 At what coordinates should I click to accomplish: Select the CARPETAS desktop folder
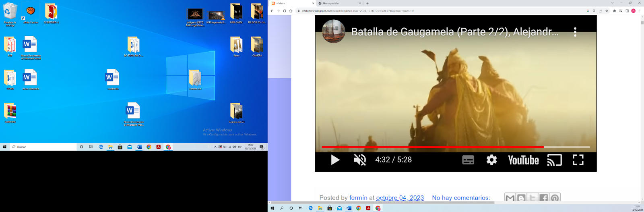click(10, 113)
